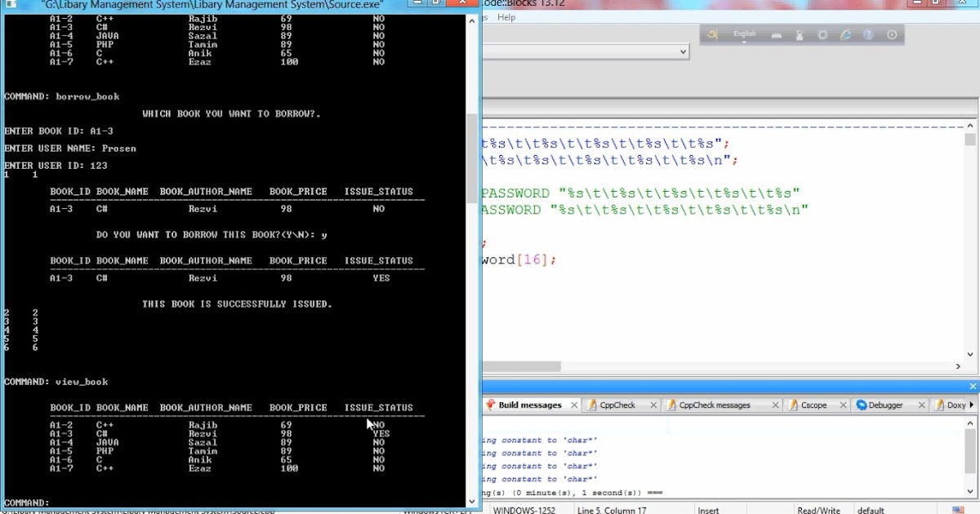This screenshot has width=980, height=514.
Task: Click 'THIS BOOK IS SUCCESSFULLY ISSUED.' message
Action: coord(237,304)
